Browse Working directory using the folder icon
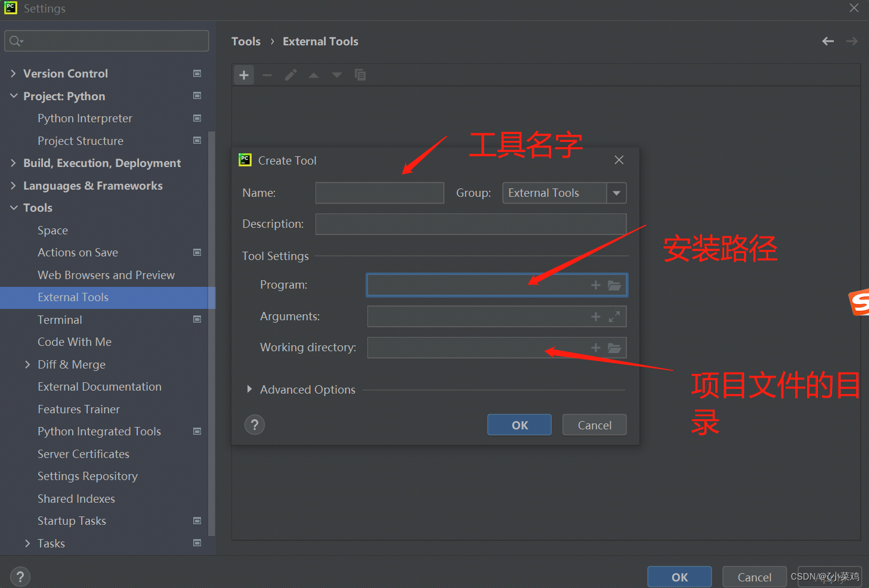 (614, 348)
